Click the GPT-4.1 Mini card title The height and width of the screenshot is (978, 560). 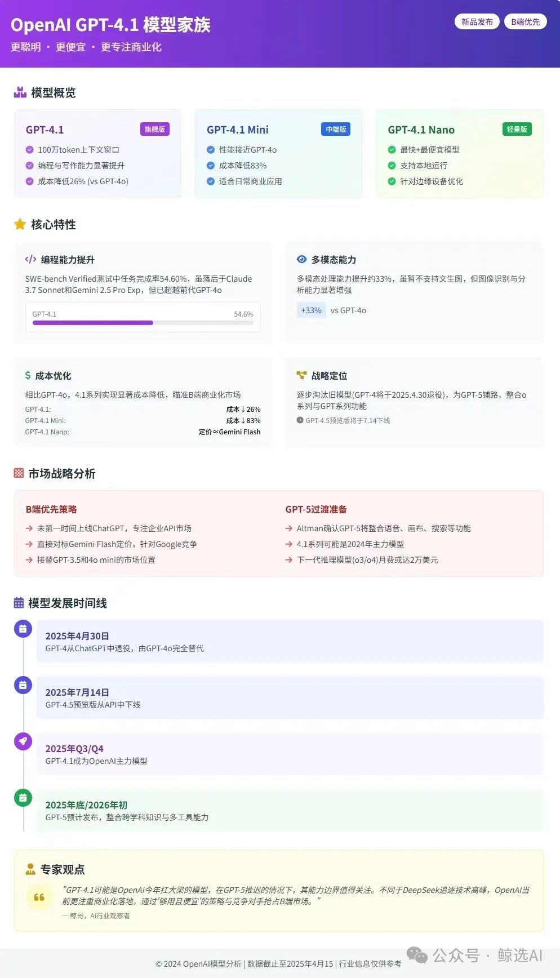tap(238, 130)
